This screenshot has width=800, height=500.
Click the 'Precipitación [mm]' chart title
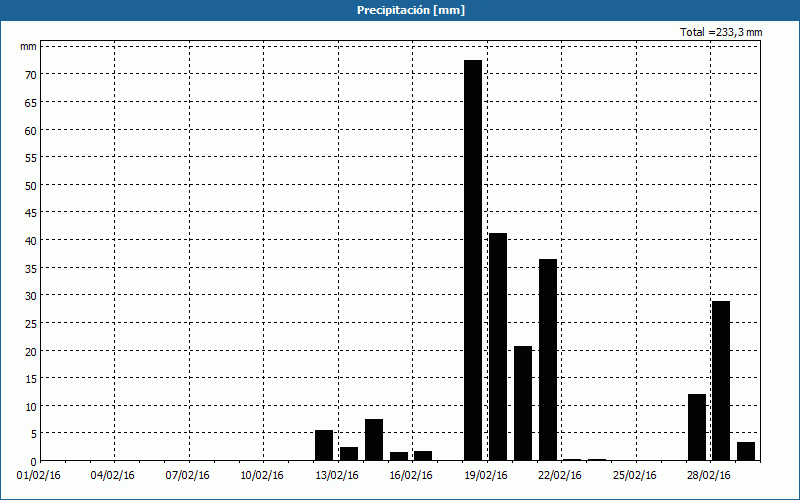pos(411,10)
